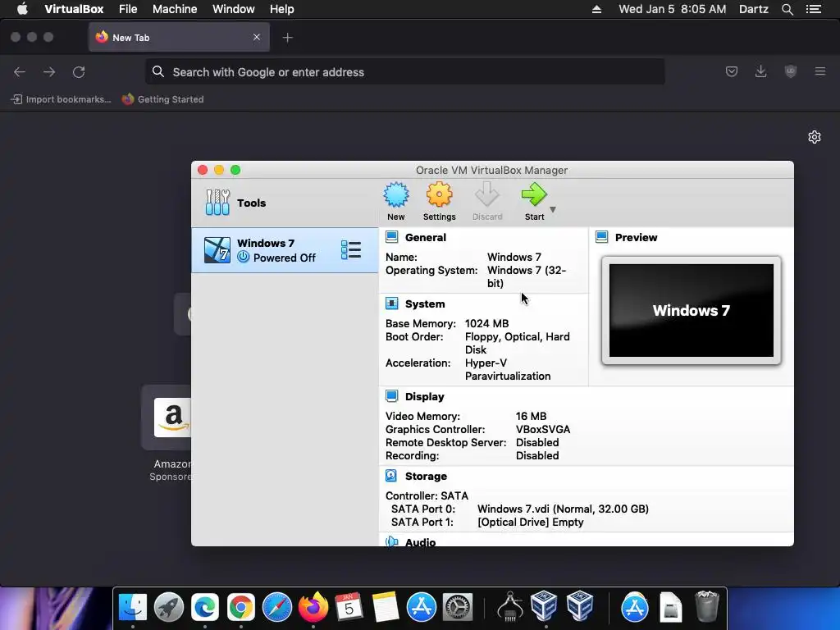Open the Getting Started bookmark

coord(163,99)
